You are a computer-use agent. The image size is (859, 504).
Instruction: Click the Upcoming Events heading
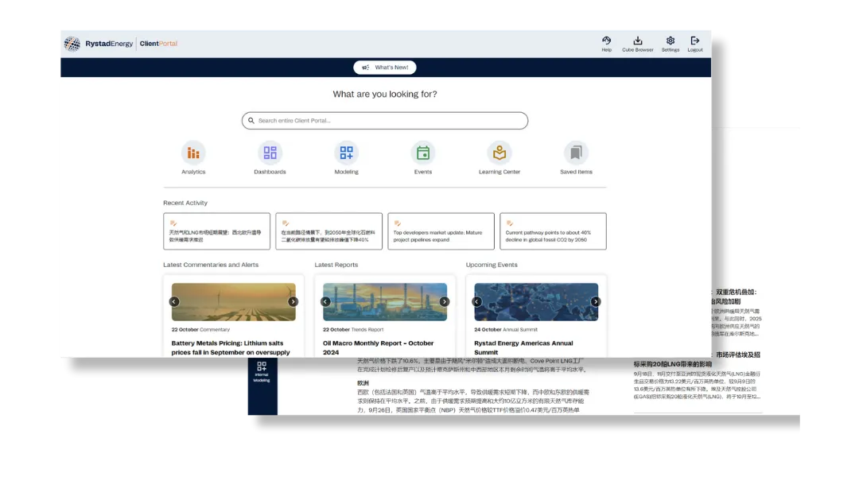click(x=492, y=265)
